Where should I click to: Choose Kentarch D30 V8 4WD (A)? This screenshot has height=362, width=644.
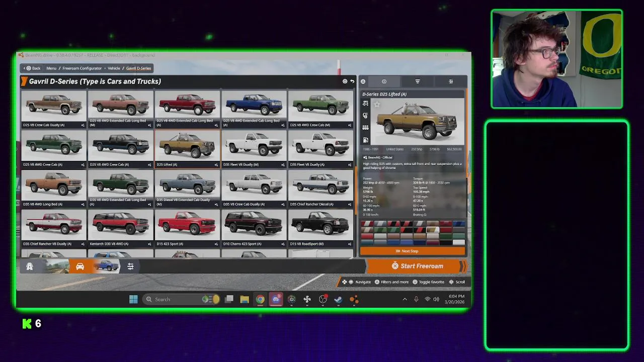click(x=120, y=228)
